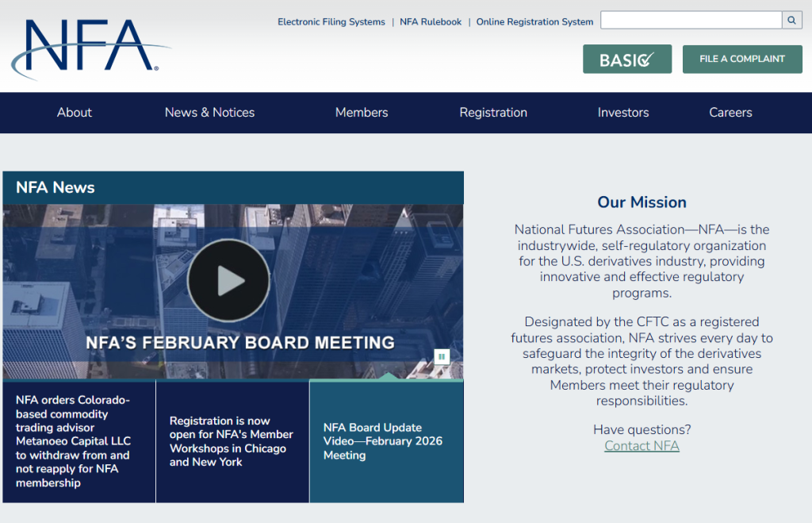Click the NFA logo
This screenshot has height=523, width=812.
tap(90, 48)
